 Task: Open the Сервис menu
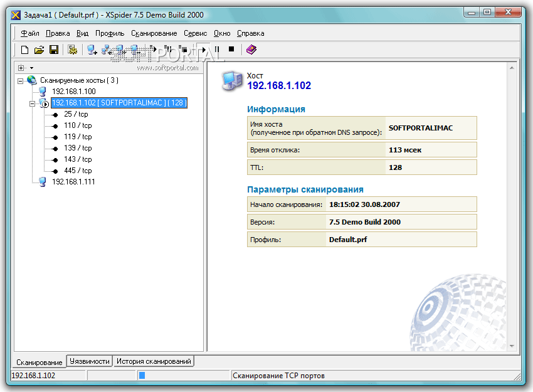click(x=196, y=33)
